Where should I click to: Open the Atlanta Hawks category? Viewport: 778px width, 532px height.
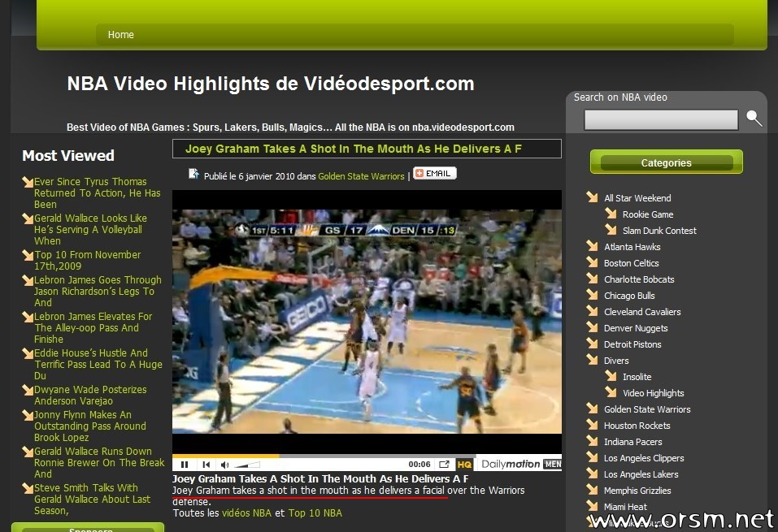point(632,247)
